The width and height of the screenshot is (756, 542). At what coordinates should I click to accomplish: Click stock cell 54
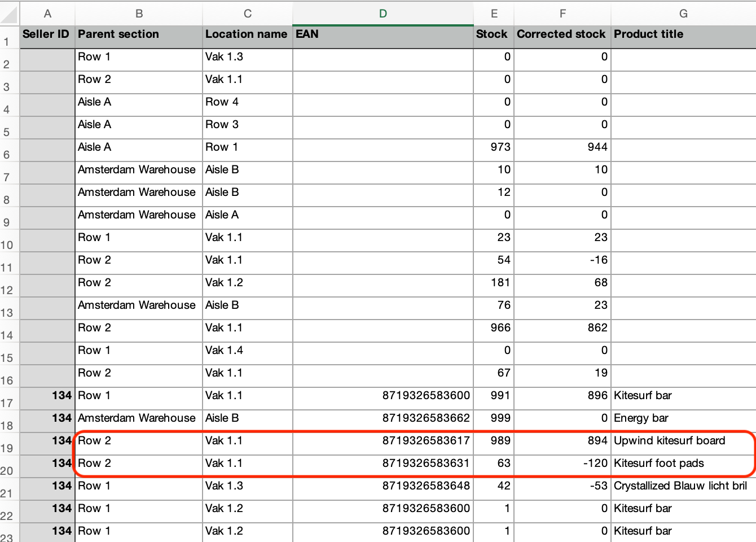click(x=494, y=263)
